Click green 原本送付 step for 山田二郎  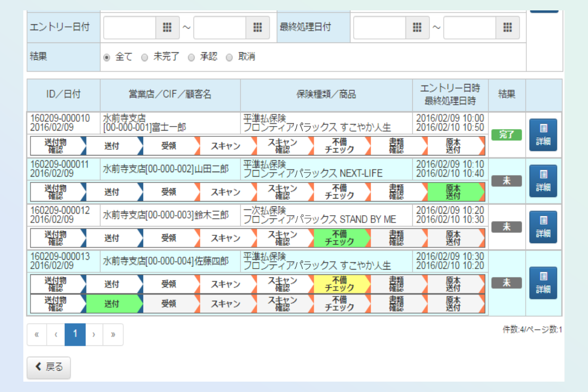click(454, 192)
